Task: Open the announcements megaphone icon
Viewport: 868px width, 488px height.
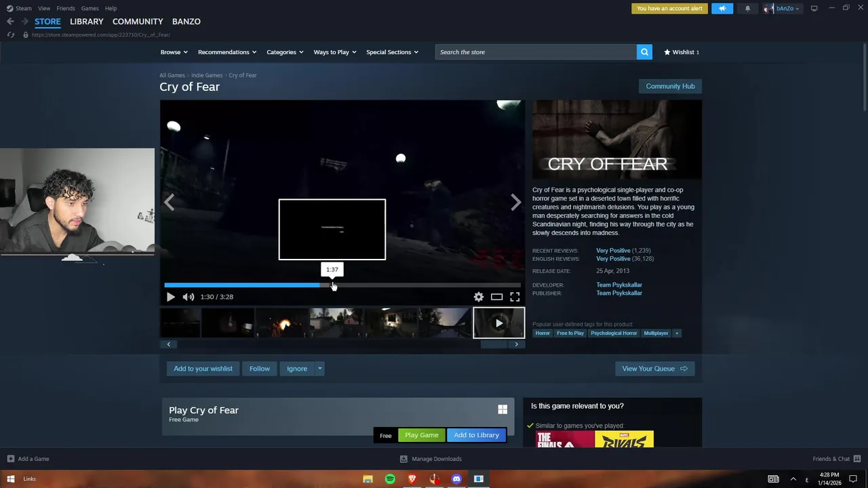Action: click(x=722, y=8)
